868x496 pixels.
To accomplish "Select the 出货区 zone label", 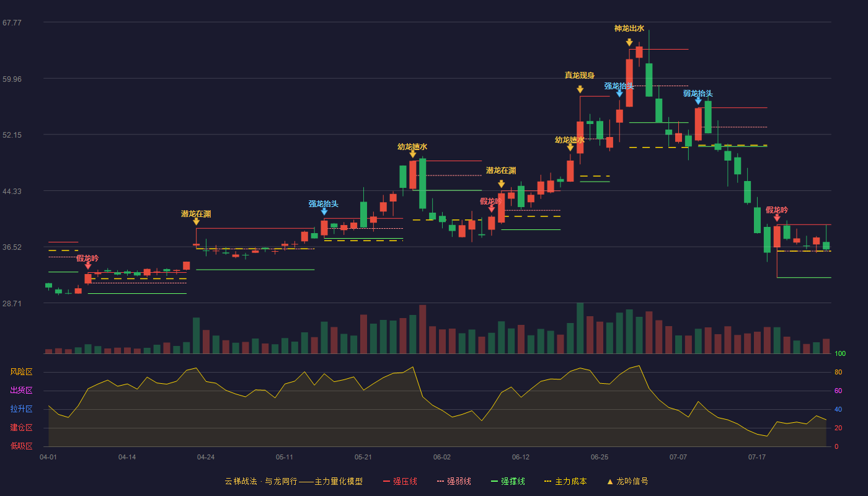I will point(21,391).
